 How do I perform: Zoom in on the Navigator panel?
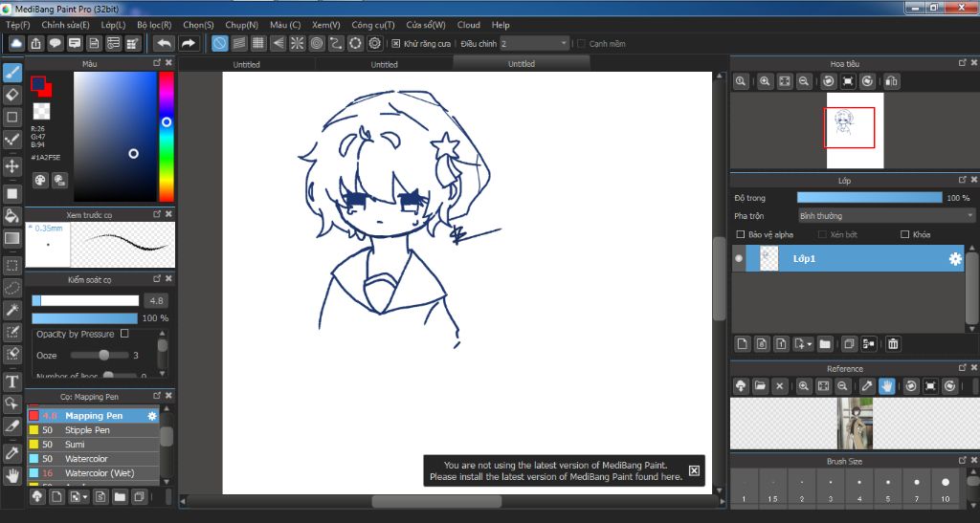click(765, 81)
